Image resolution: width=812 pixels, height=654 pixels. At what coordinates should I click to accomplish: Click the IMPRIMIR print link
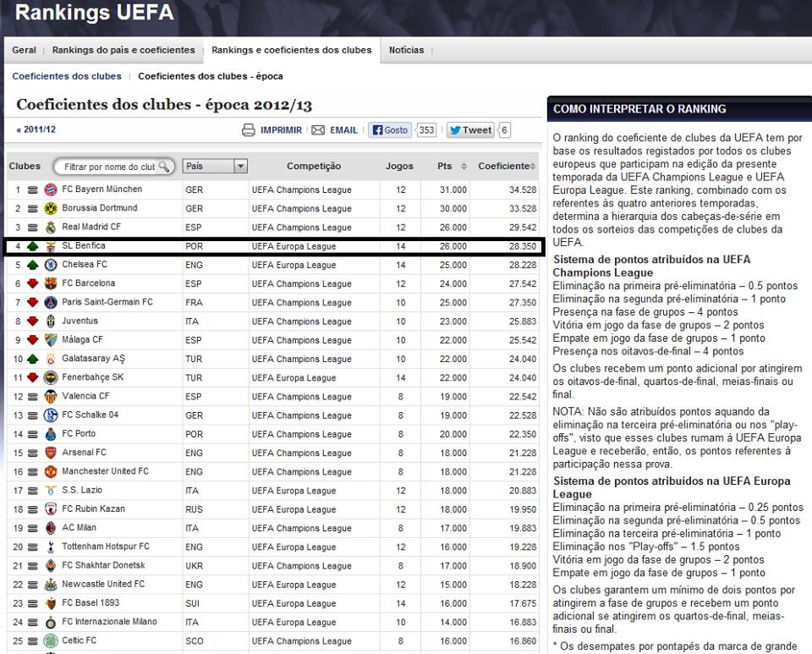click(281, 130)
